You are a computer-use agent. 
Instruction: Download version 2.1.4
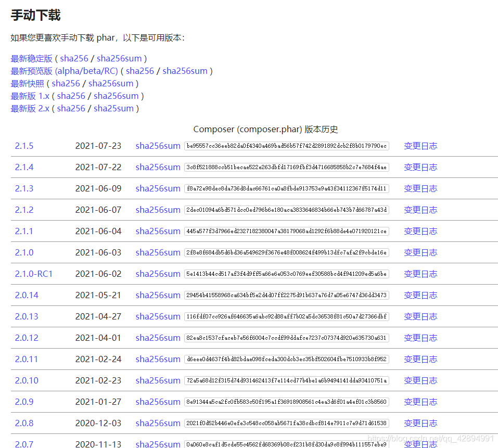[24, 168]
